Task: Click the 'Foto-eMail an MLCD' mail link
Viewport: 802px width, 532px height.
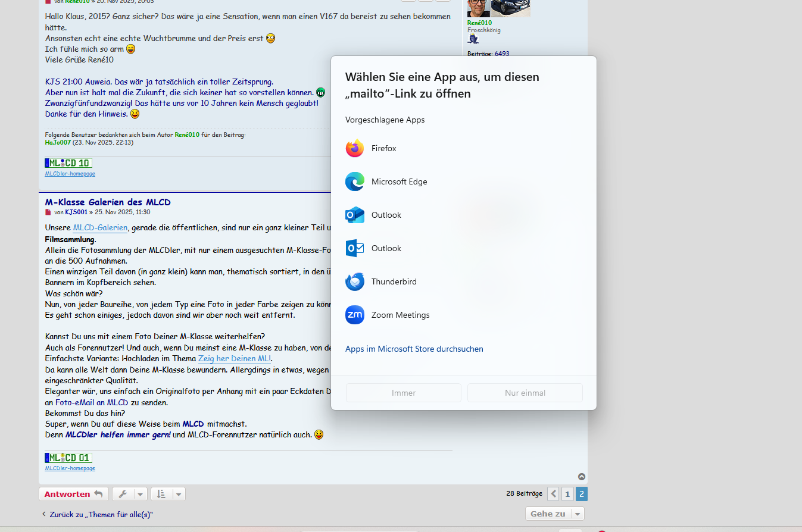Action: tap(92, 402)
